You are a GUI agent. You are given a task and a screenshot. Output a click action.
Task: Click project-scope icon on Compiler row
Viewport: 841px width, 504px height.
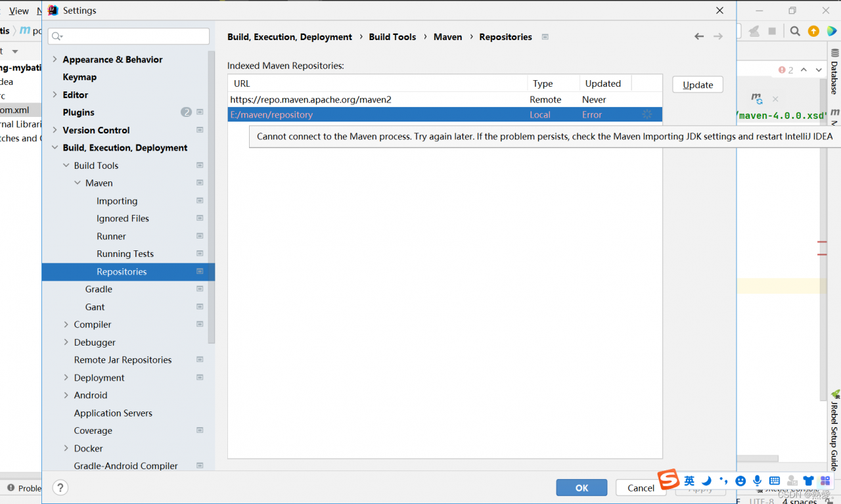click(x=200, y=325)
